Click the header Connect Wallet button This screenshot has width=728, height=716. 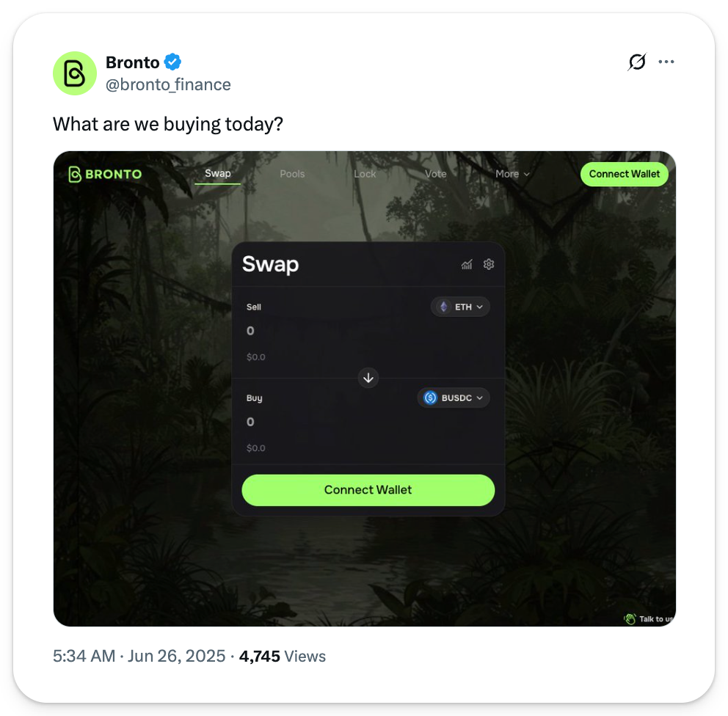click(625, 174)
